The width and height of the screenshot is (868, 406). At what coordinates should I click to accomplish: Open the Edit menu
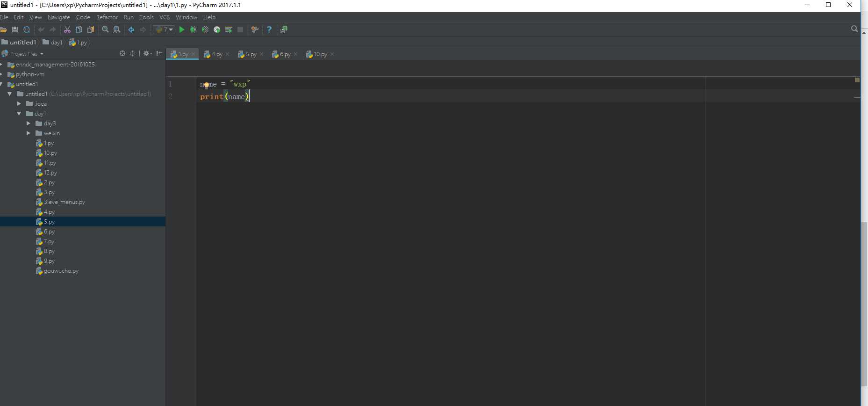click(x=19, y=17)
